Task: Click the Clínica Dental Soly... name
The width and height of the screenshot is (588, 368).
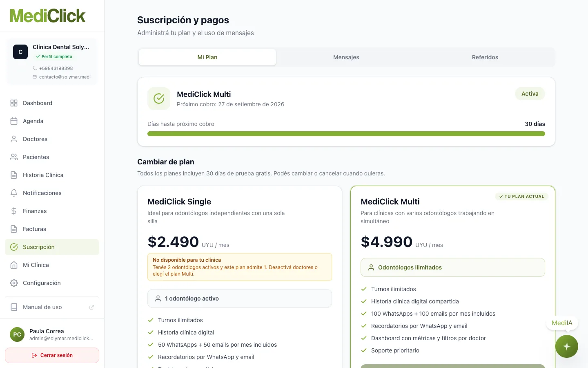Action: tap(61, 47)
